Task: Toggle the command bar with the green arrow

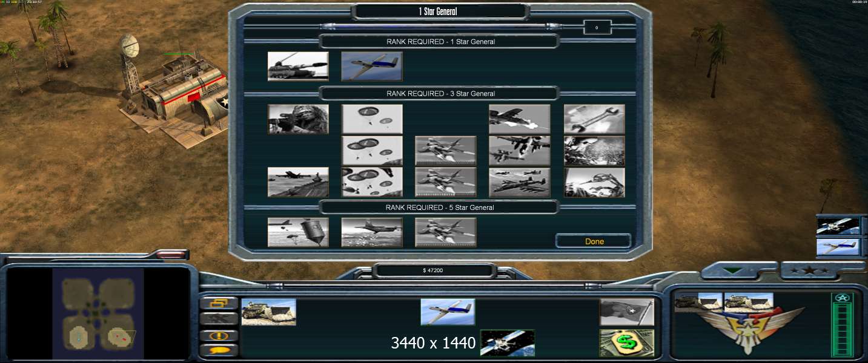Action: click(x=734, y=271)
